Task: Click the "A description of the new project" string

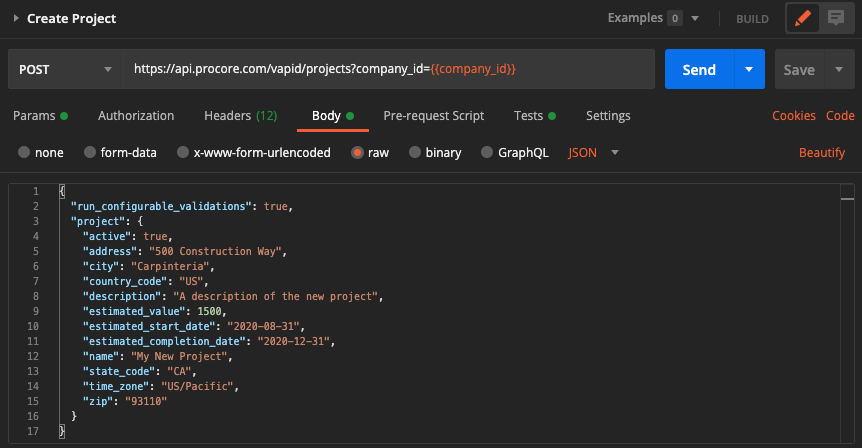Action: tap(275, 296)
